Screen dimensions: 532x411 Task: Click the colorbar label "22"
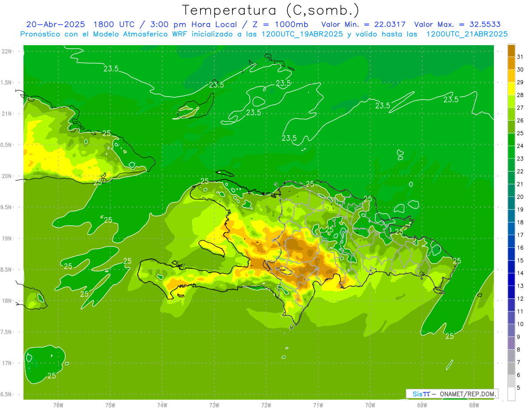(520, 172)
